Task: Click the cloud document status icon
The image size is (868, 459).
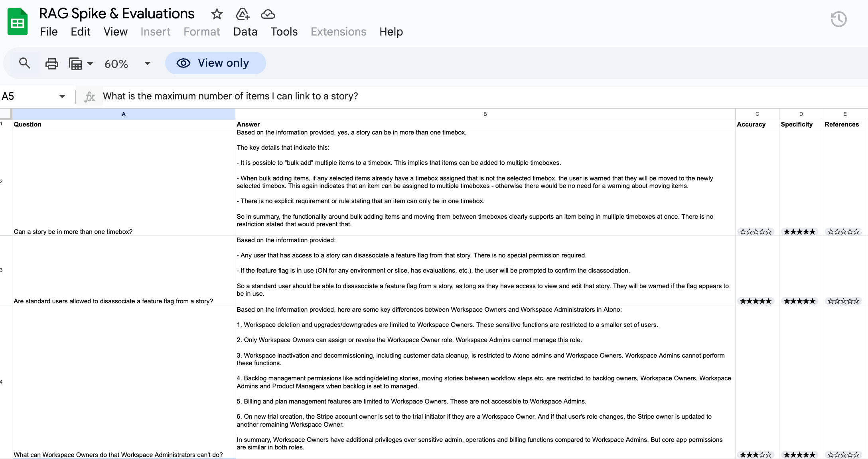Action: [x=268, y=14]
